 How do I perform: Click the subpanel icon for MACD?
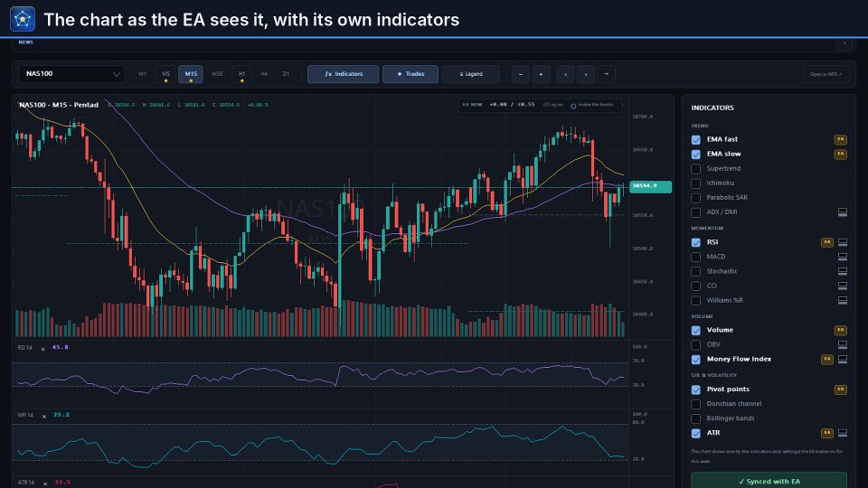click(x=843, y=257)
